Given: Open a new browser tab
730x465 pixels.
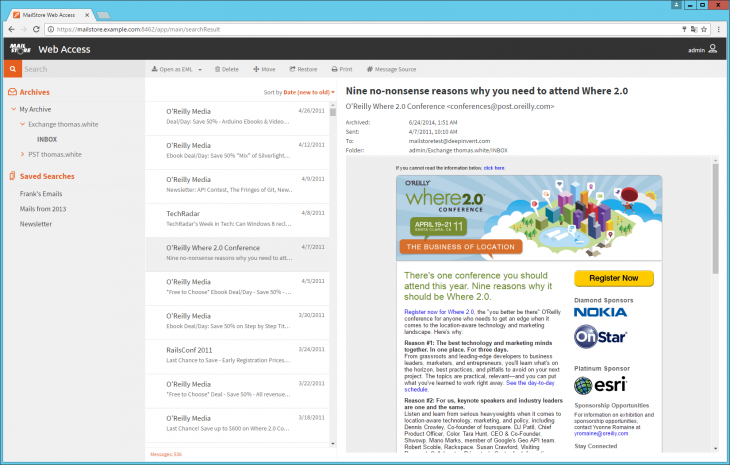Looking at the screenshot, I should click(103, 15).
